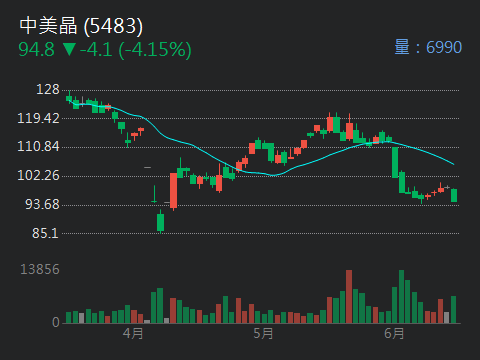
Task: Click the down triangle change indicator
Action: click(x=70, y=49)
